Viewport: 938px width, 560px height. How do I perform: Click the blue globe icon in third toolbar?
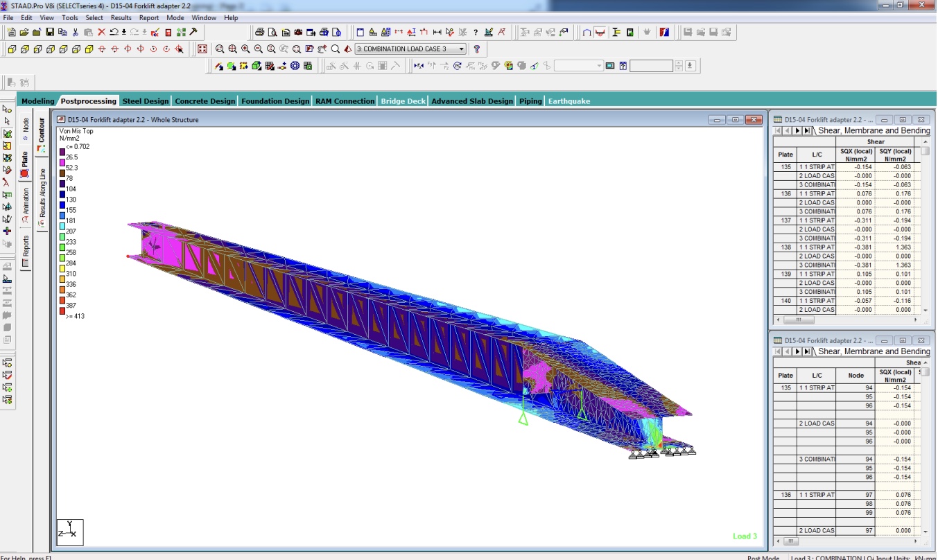click(295, 67)
